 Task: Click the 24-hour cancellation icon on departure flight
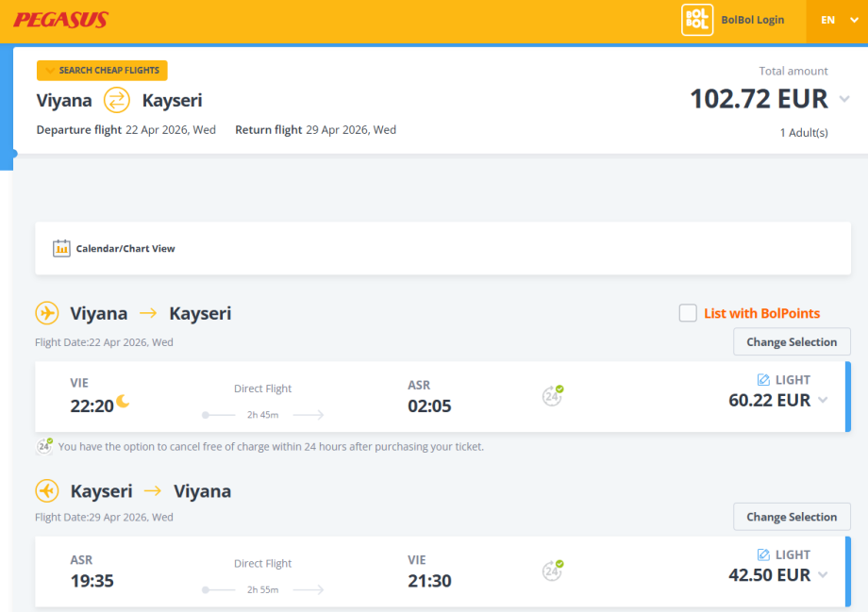pos(553,396)
